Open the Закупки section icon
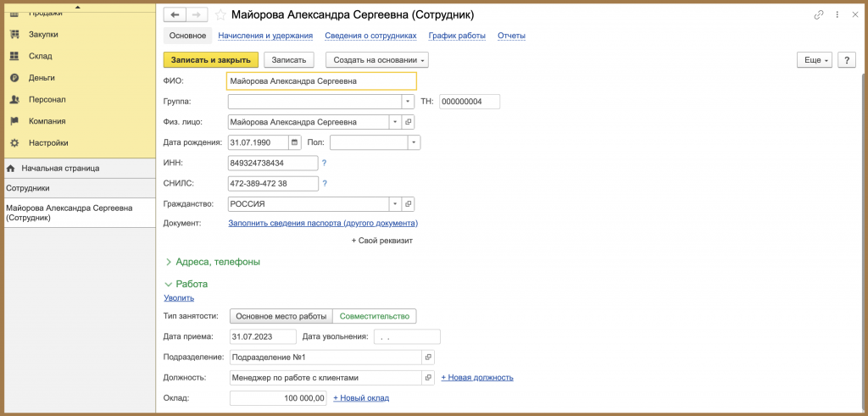Screen dimensions: 868x416 tap(15, 34)
